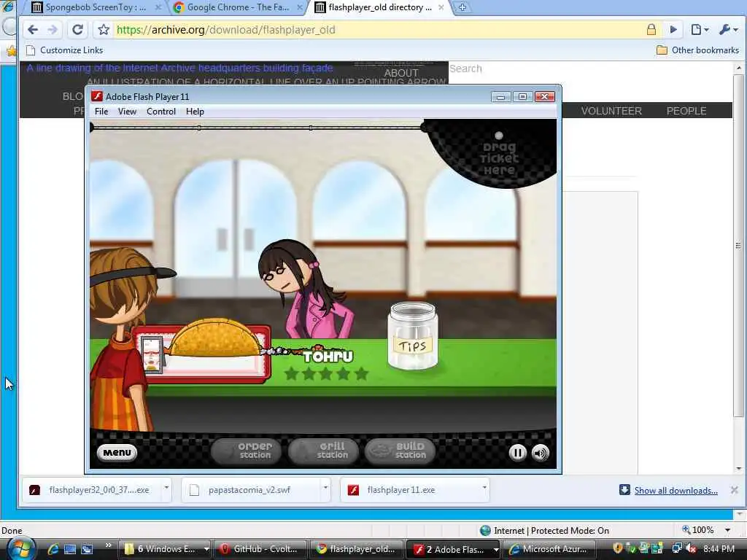Click the taco on the serving tray
The width and height of the screenshot is (747, 560).
tap(215, 338)
